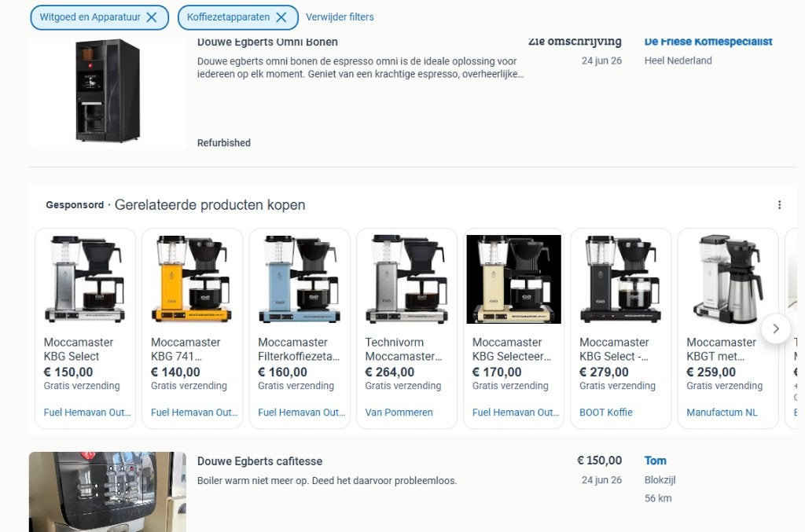Open Douwe Egberts Omni Bonen machine image
805x532 pixels.
pos(107,93)
